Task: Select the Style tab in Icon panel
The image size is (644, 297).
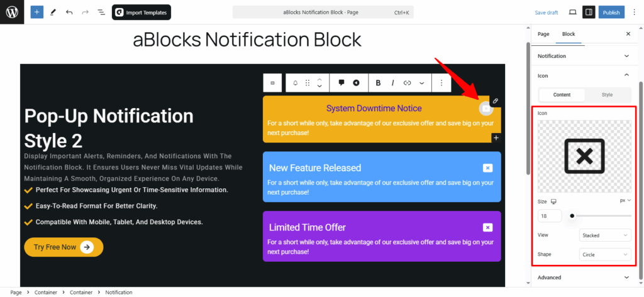Action: coord(607,95)
